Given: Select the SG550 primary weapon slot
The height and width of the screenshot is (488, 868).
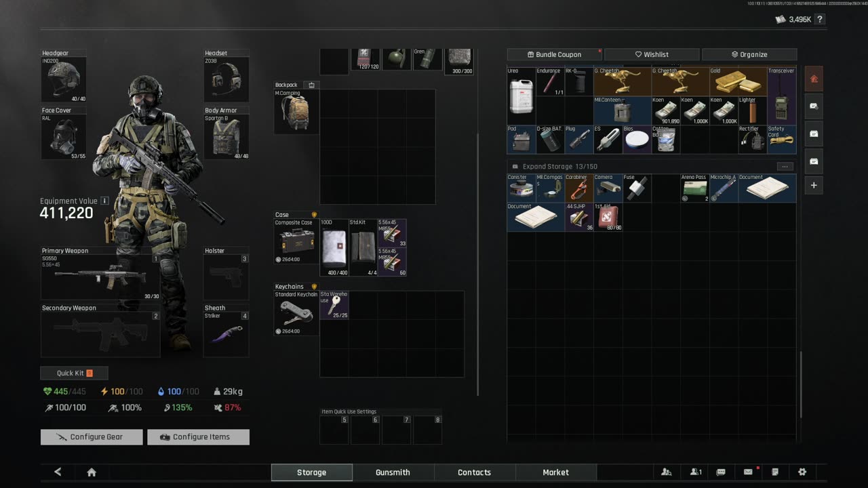Looking at the screenshot, I should pyautogui.click(x=100, y=277).
